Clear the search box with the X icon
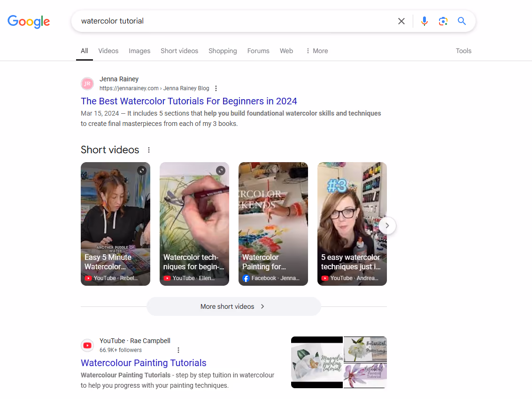This screenshot has width=532, height=399. point(401,21)
